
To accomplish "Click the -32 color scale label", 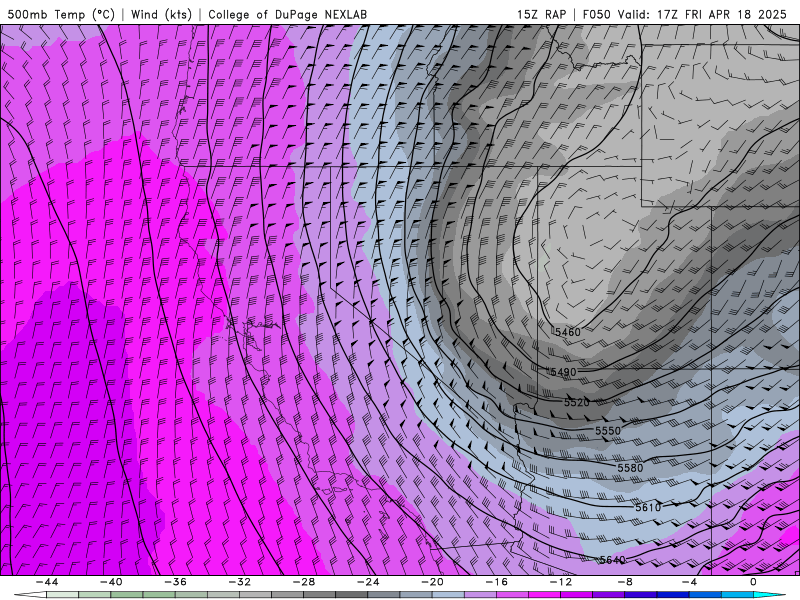I will 239,582.
